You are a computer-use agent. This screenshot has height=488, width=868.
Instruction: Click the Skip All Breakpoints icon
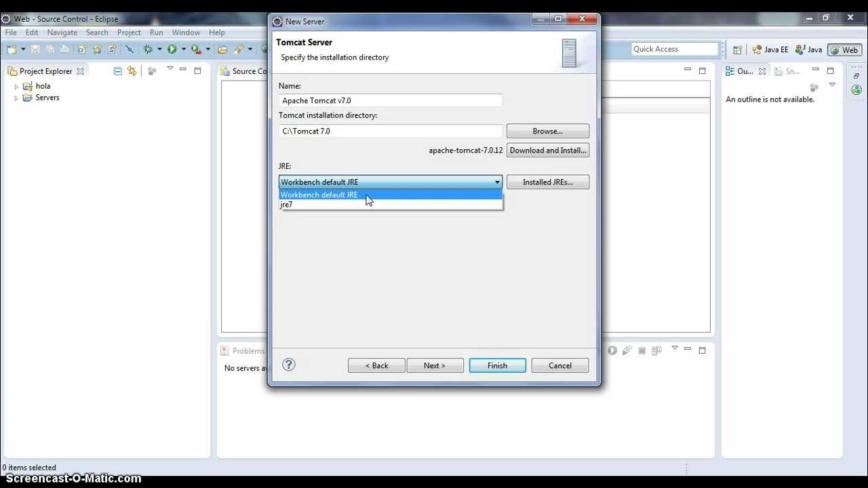click(x=130, y=49)
